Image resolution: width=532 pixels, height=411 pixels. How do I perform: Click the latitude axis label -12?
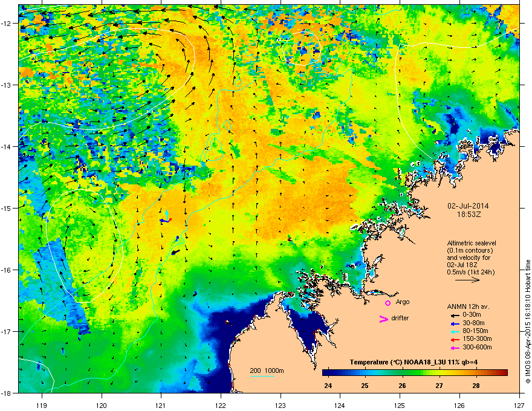click(x=7, y=23)
